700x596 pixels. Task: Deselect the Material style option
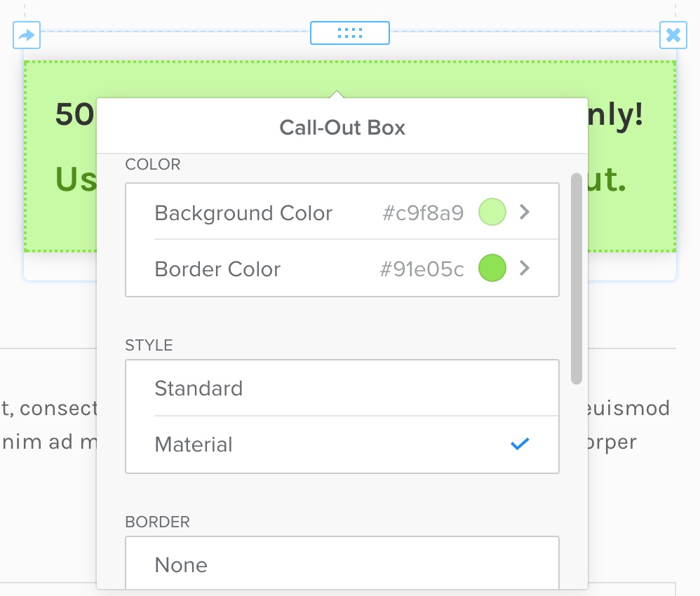pos(194,443)
